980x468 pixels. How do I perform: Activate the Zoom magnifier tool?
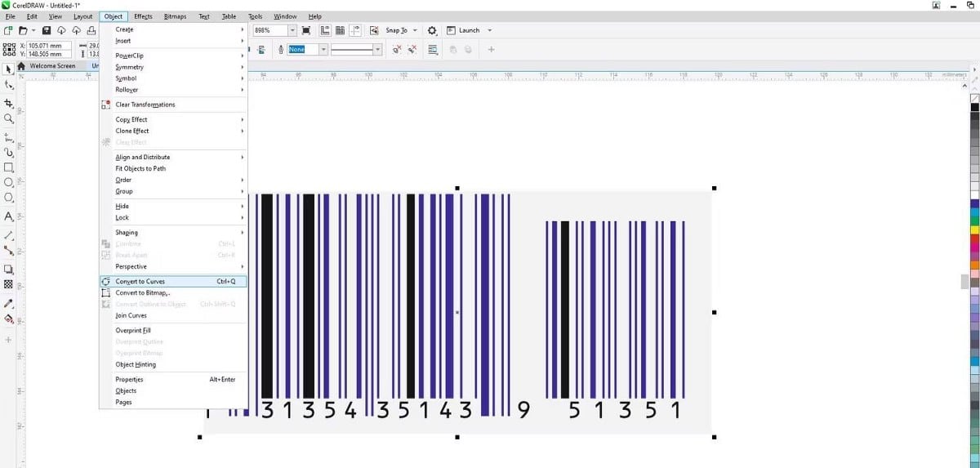tap(9, 119)
